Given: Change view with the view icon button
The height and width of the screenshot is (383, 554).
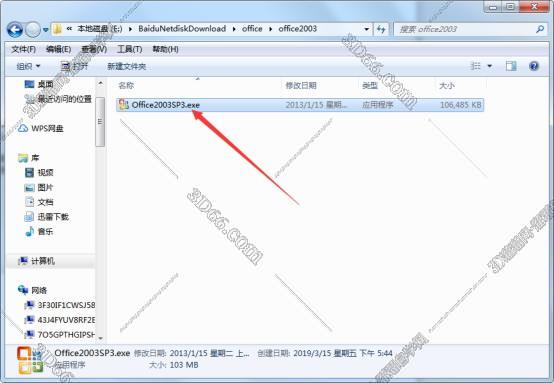Looking at the screenshot, I should [476, 66].
